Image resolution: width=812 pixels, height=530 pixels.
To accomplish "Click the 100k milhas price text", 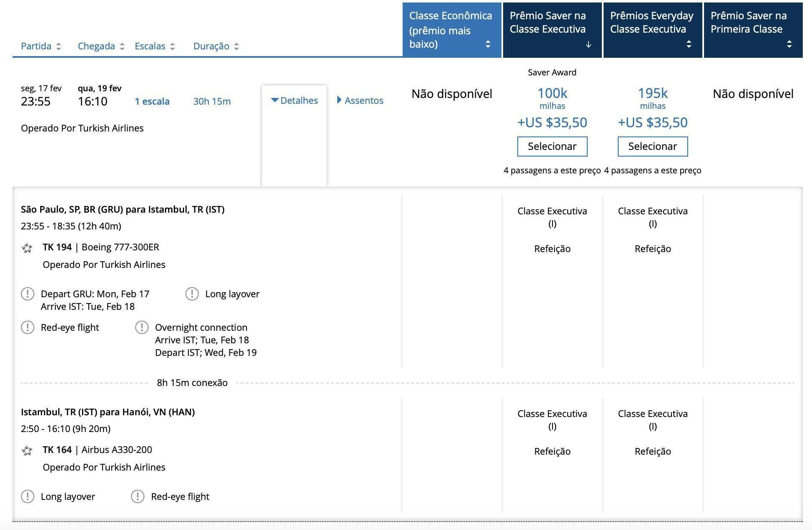I will [x=552, y=98].
